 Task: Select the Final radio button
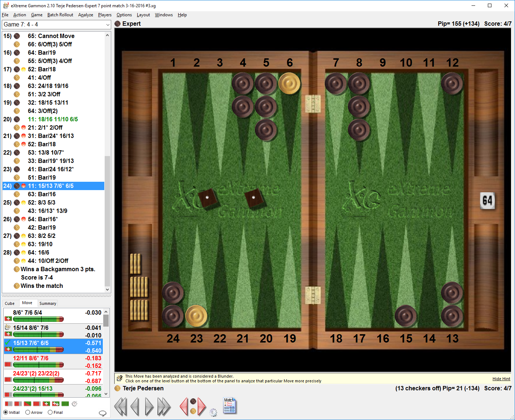click(x=50, y=412)
